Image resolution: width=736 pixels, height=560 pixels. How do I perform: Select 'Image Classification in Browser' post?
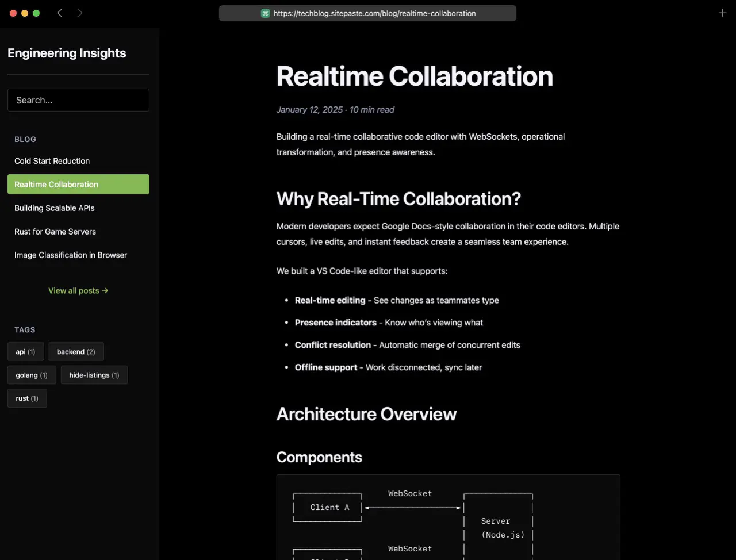(70, 255)
